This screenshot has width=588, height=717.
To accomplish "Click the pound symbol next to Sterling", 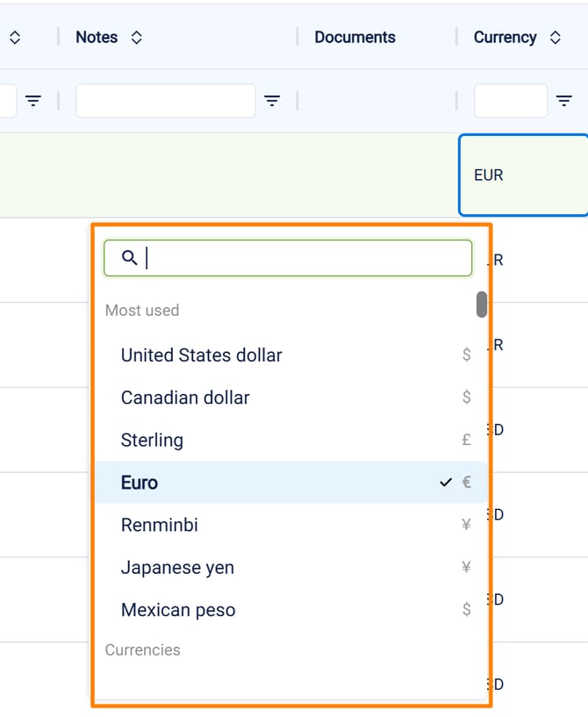I will click(466, 441).
